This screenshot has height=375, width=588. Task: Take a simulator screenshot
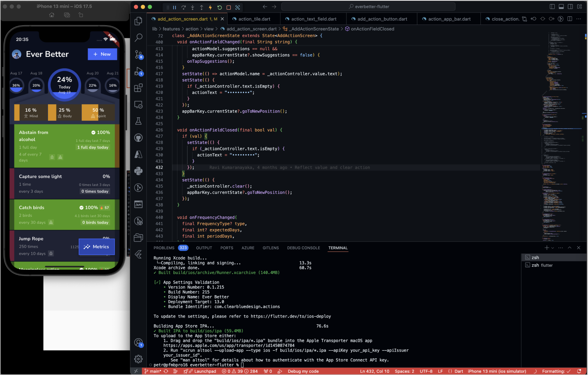click(x=67, y=15)
